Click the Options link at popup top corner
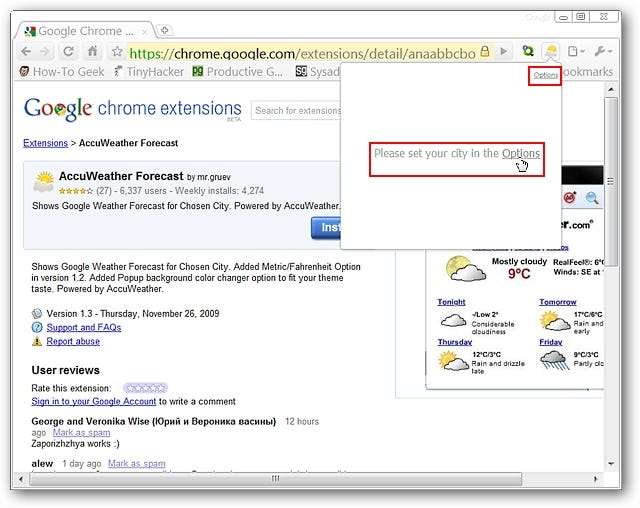 coord(545,75)
